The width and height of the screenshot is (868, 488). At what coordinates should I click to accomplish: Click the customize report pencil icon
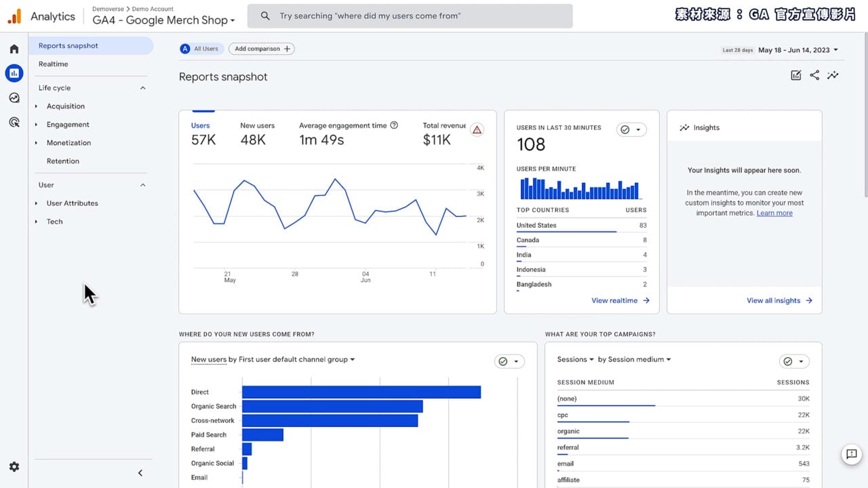coord(795,75)
